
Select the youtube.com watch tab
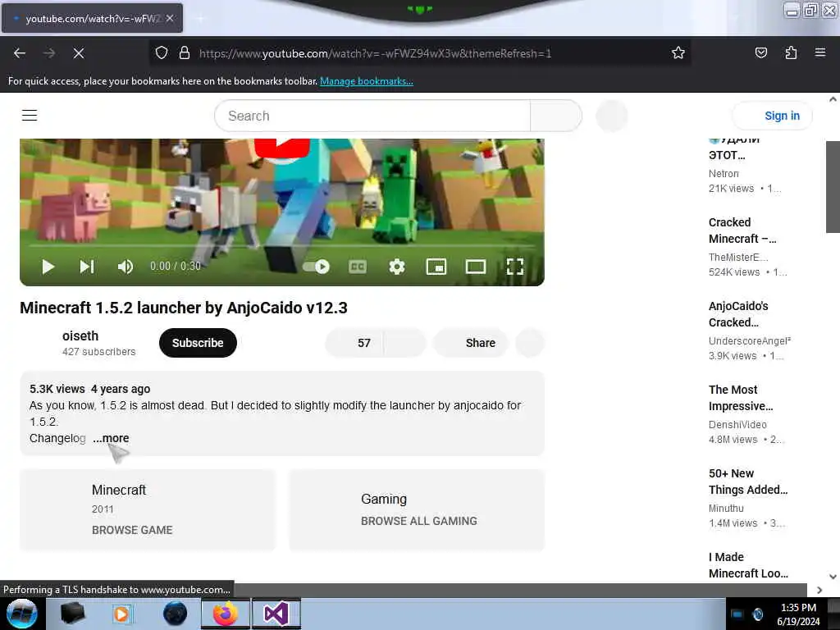coord(92,18)
